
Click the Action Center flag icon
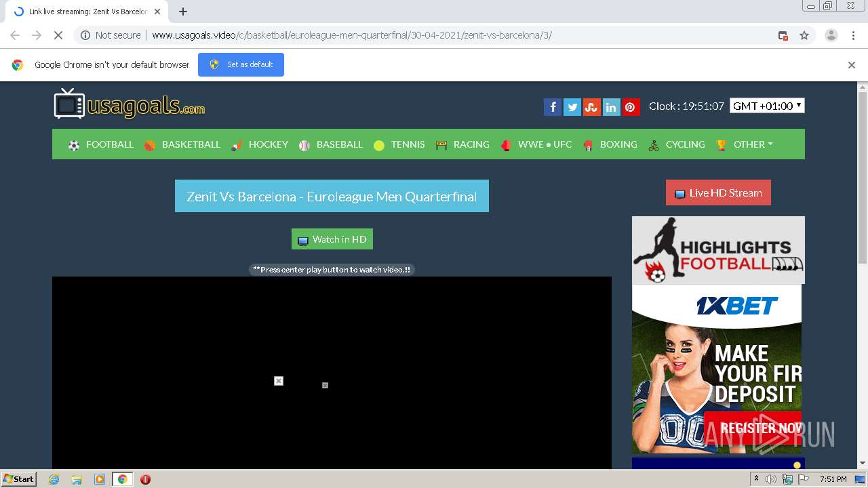[804, 479]
